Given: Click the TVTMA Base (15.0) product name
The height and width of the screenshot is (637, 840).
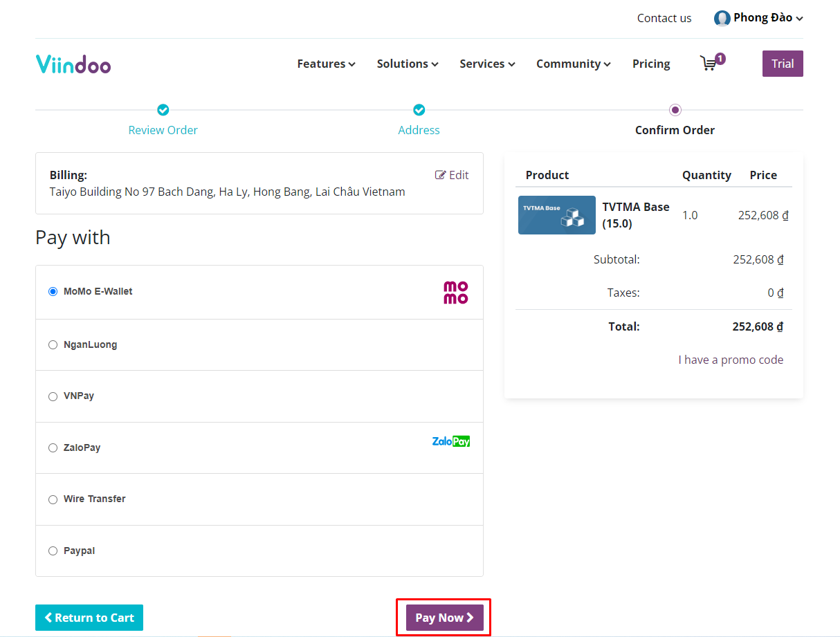Looking at the screenshot, I should point(636,215).
